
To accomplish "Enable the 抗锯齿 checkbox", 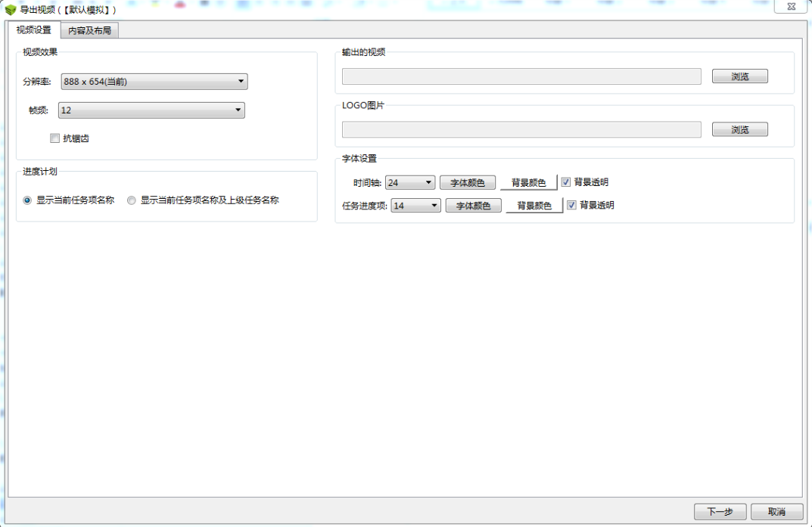I will 54,138.
